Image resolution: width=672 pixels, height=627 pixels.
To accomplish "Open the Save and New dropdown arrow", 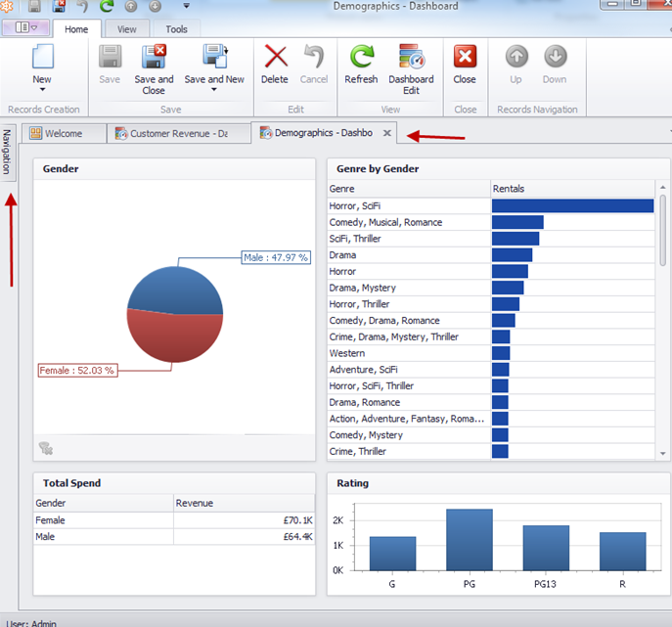I will click(x=214, y=90).
